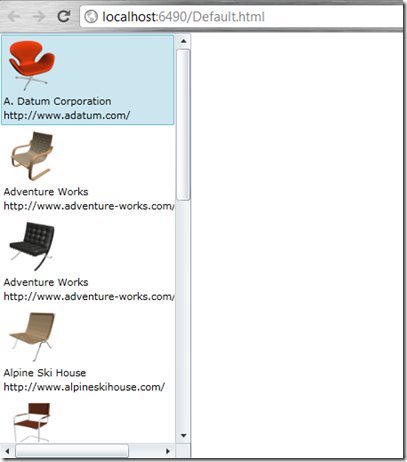Click the Alpine Ski House item name

click(45, 372)
